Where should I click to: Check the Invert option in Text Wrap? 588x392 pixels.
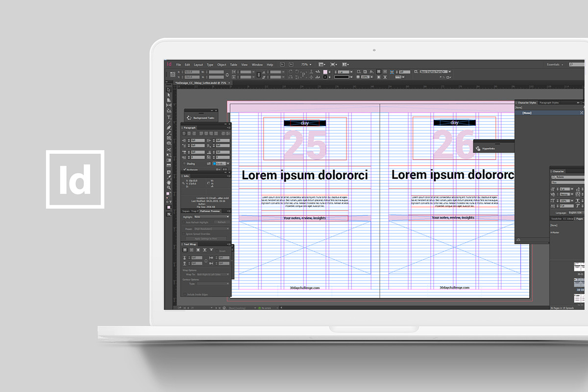point(218,250)
